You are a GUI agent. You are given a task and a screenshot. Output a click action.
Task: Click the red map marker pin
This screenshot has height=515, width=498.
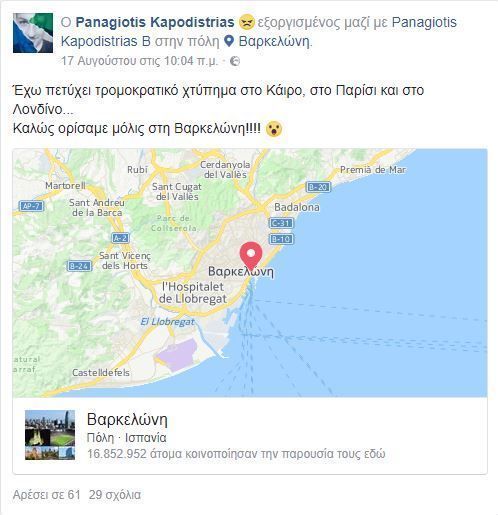[251, 256]
